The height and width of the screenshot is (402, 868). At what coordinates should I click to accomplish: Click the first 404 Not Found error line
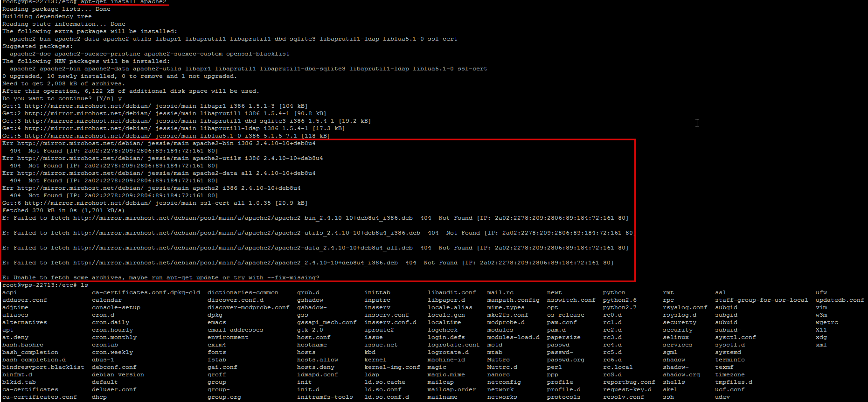[114, 151]
